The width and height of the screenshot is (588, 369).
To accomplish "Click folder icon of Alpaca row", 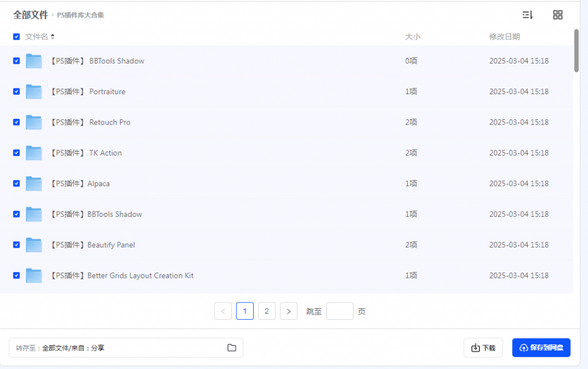I will tap(34, 184).
